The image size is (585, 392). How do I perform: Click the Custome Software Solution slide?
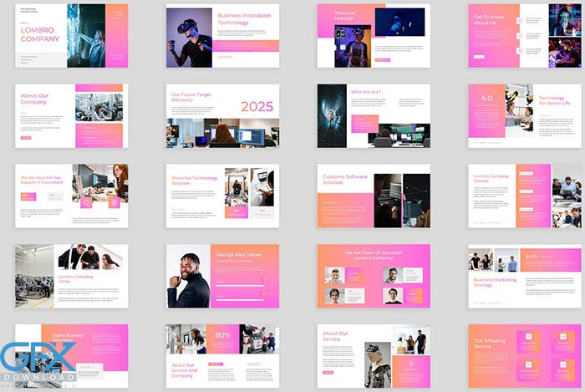click(x=374, y=196)
